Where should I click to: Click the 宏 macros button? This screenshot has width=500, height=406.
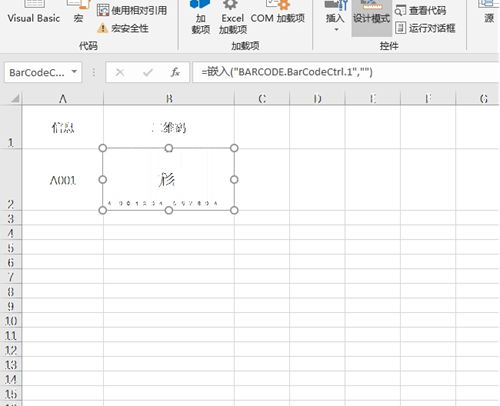point(78,13)
